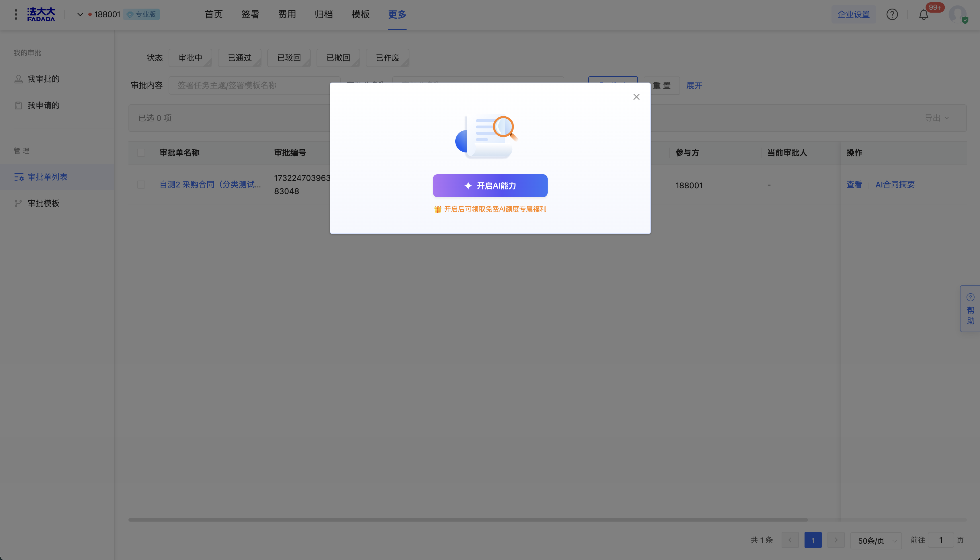
Task: Toggle the 审批中 status filter
Action: point(190,58)
